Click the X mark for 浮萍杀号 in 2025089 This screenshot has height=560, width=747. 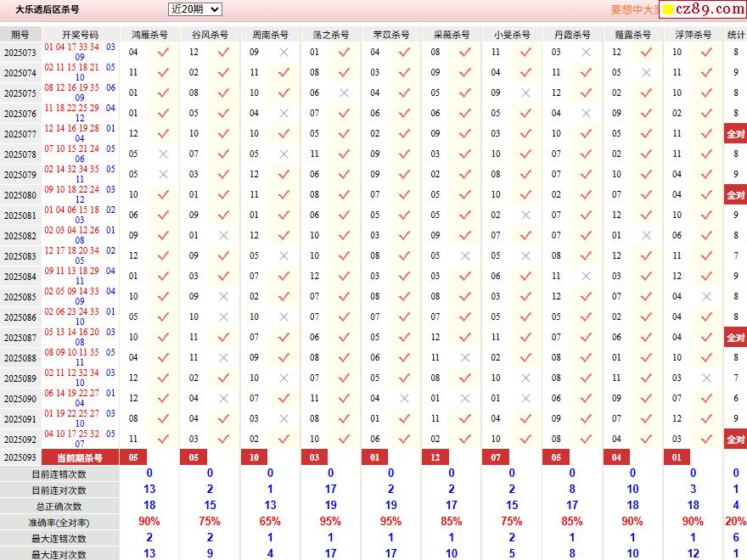click(x=706, y=378)
